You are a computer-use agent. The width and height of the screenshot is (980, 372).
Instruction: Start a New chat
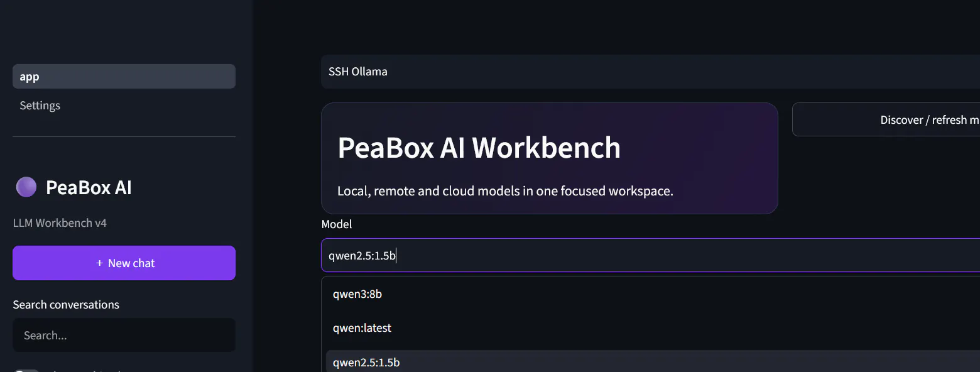tap(124, 263)
